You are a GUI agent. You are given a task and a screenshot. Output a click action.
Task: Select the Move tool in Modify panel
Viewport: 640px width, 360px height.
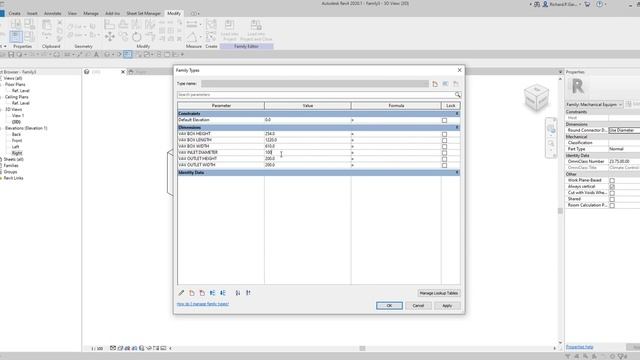[109, 37]
